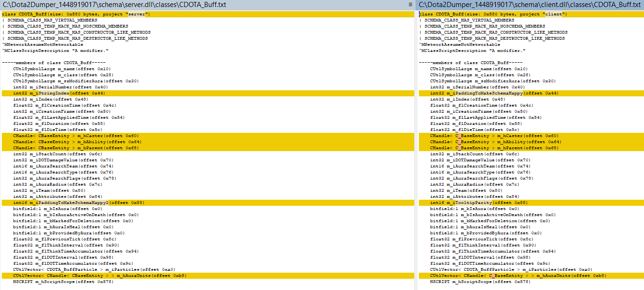Click SCHEMA_CLASS_HAS_VIRTUAL_MEMBERS in the client.dll pane
The image size is (644, 290).
tap(470, 20)
